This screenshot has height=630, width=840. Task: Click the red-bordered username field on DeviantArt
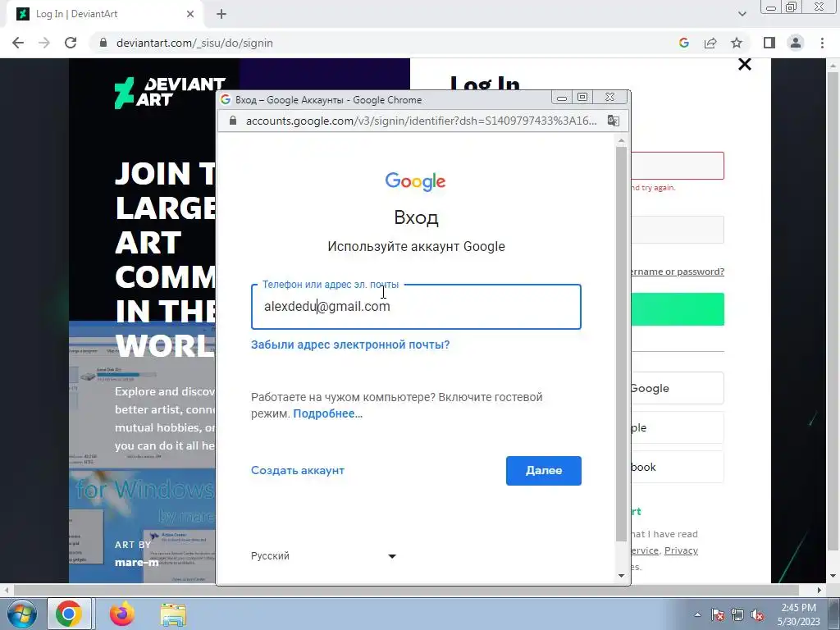(678, 166)
